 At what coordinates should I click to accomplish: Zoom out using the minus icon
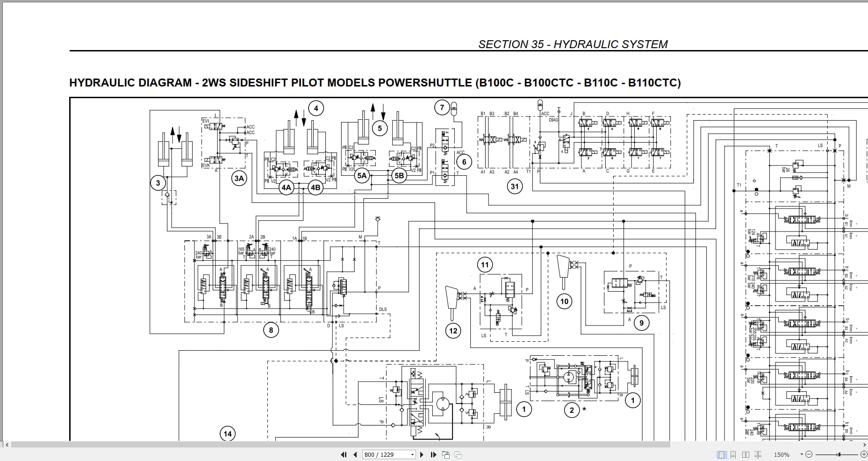(x=809, y=454)
